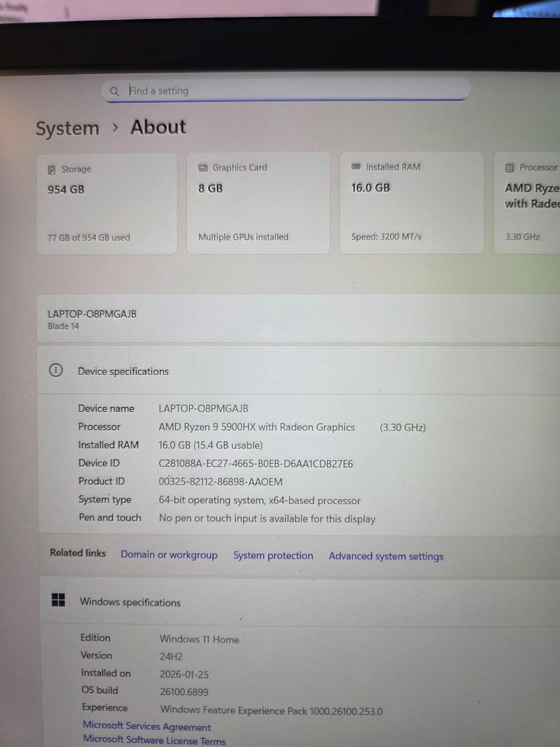Click 77 GB of 954 GB used

[89, 238]
